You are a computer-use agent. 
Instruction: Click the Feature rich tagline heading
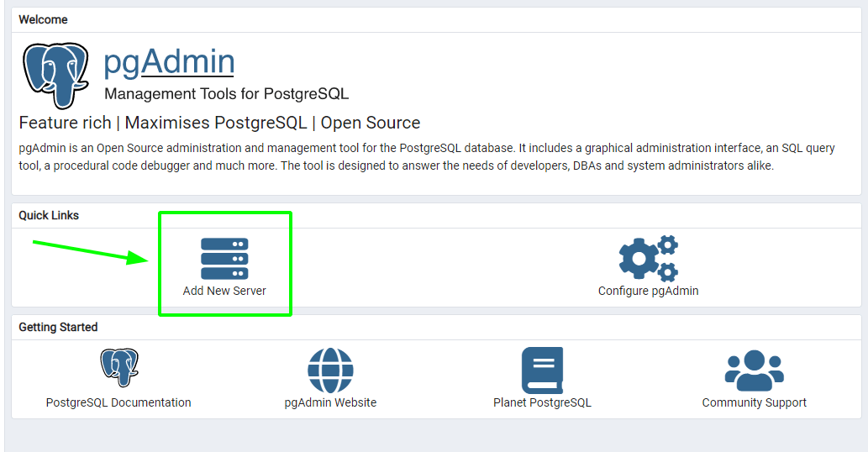point(219,123)
